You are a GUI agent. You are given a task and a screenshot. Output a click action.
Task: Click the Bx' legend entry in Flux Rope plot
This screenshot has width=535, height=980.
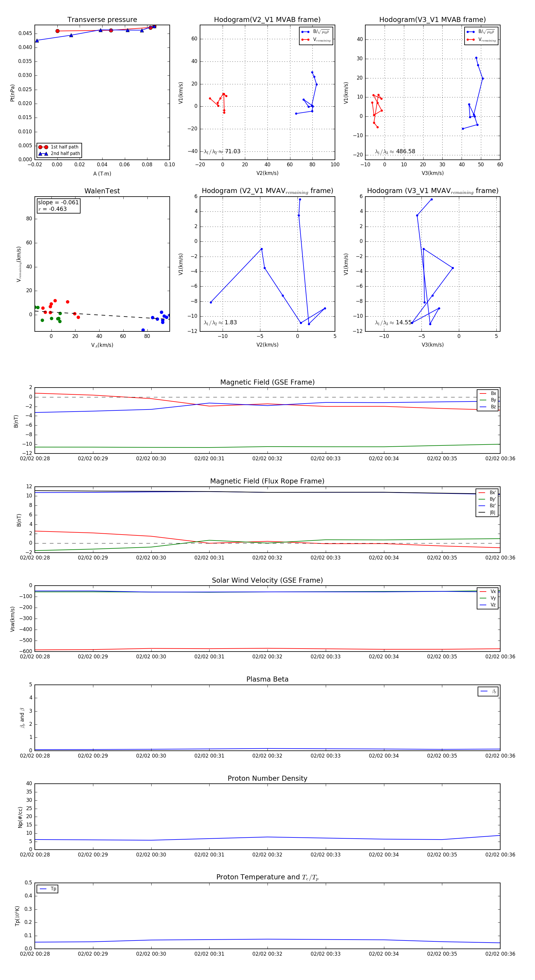487,492
